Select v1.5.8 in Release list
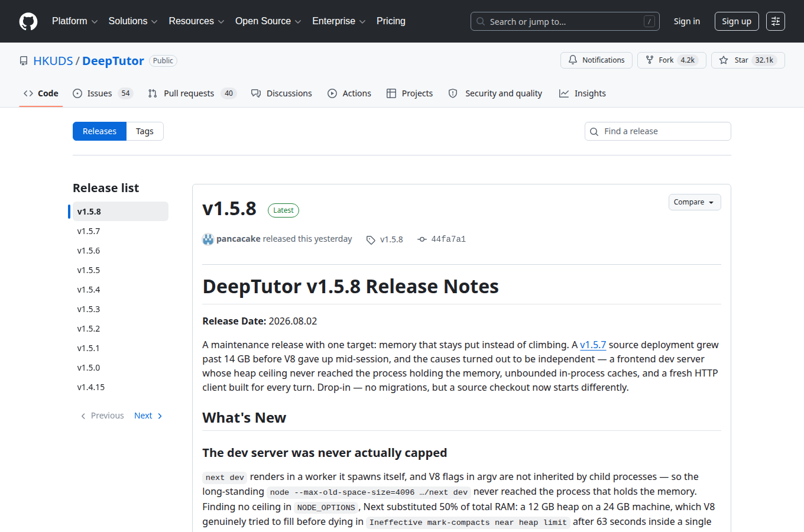 click(x=121, y=212)
